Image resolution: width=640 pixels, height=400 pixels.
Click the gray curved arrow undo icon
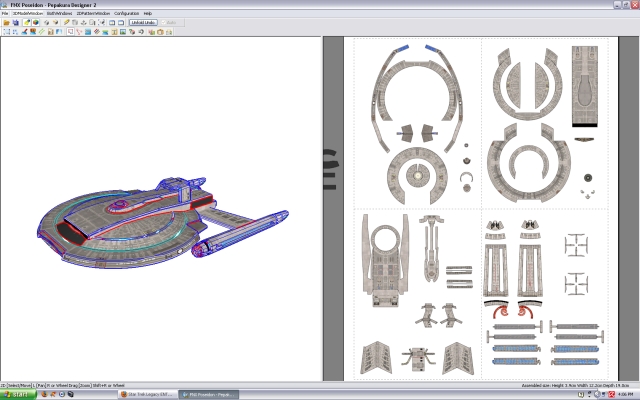click(x=141, y=31)
